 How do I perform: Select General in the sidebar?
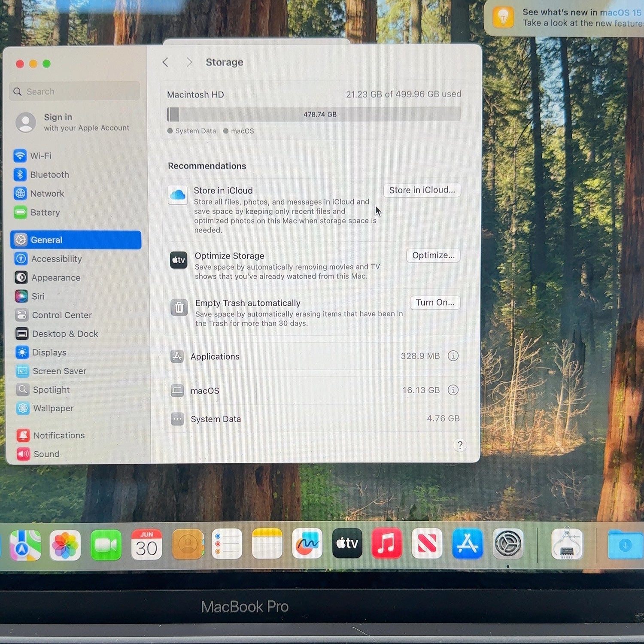pos(76,240)
